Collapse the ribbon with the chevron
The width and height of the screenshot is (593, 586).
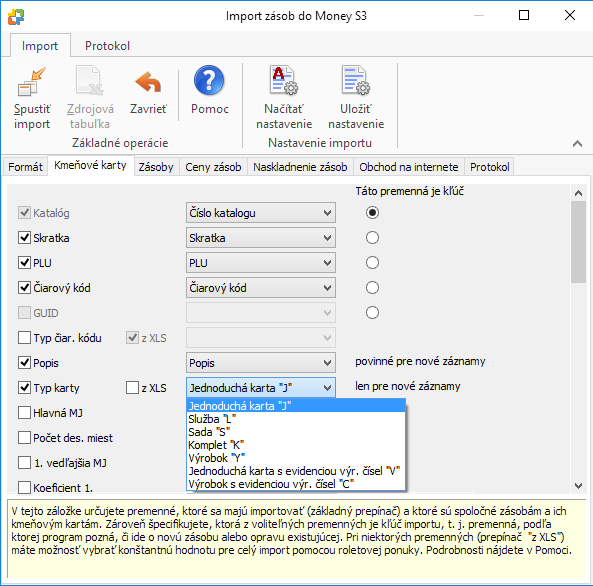[x=577, y=143]
